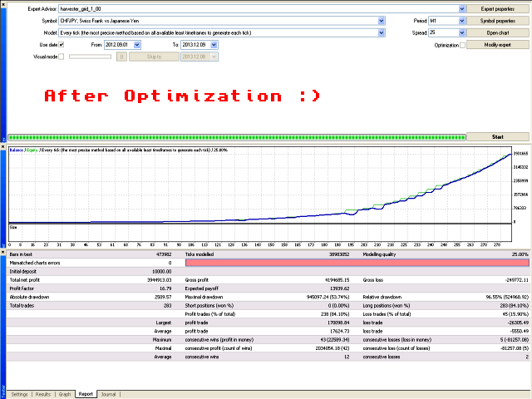Click Modify expert button

click(497, 45)
